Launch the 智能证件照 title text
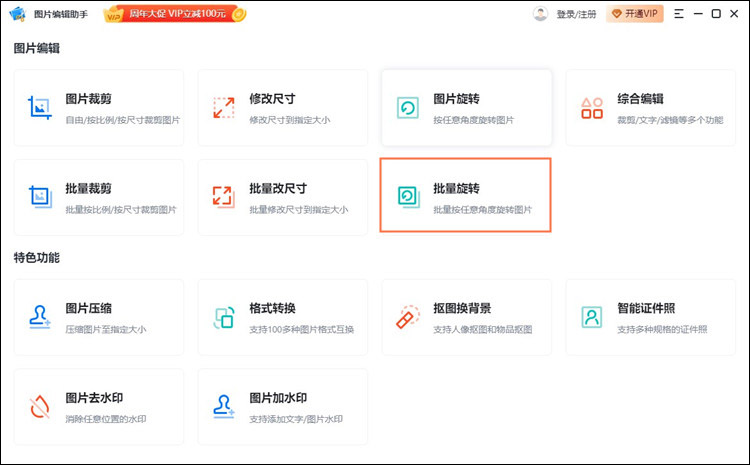This screenshot has height=465, width=750. tap(646, 308)
